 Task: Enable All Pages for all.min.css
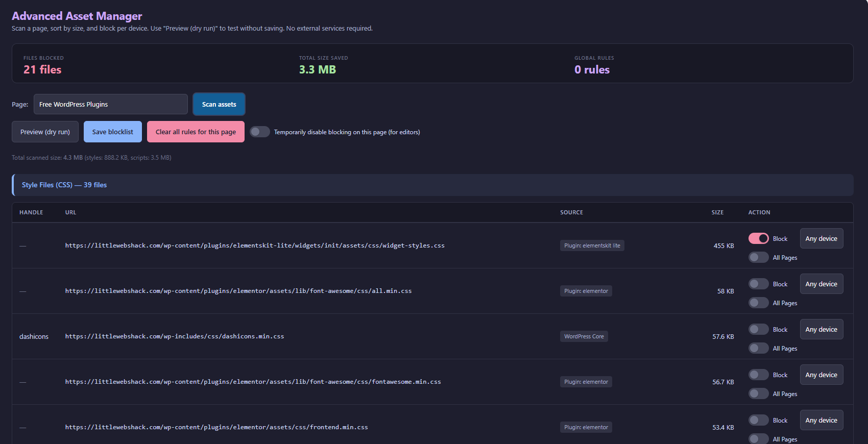pyautogui.click(x=758, y=303)
